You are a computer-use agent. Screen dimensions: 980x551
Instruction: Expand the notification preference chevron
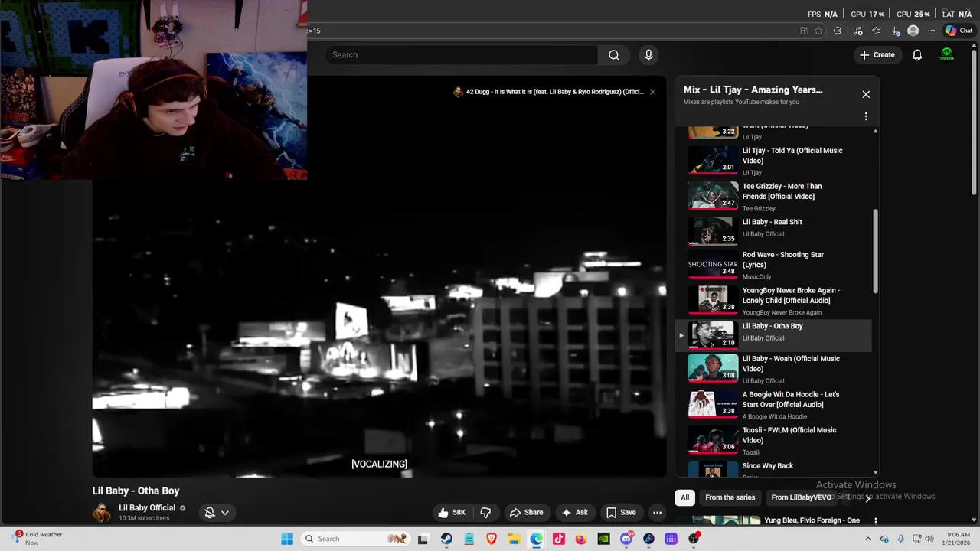click(225, 513)
